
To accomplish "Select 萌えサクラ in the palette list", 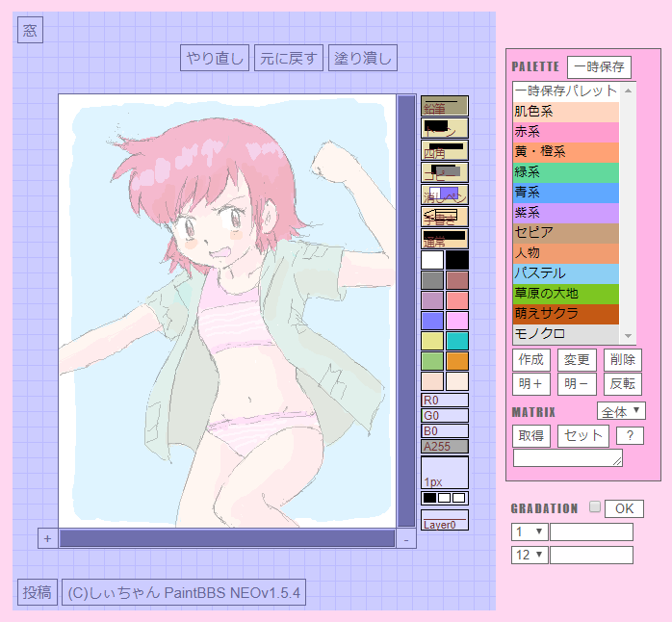I will (x=566, y=314).
